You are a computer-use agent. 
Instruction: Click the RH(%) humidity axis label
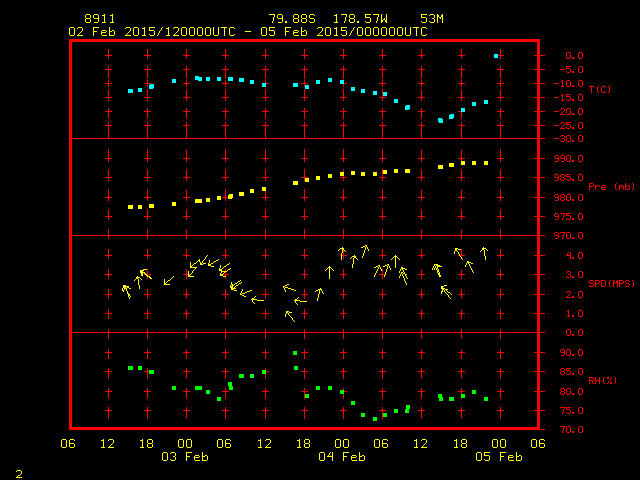pyautogui.click(x=599, y=381)
